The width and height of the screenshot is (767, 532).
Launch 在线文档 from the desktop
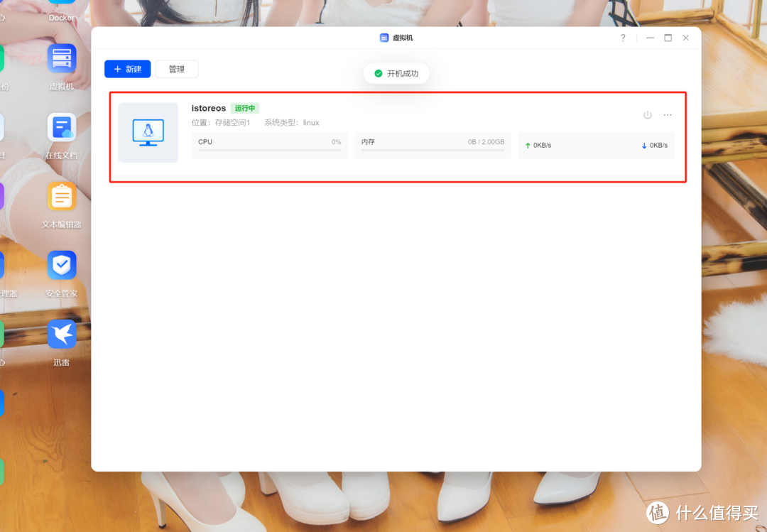[62, 128]
